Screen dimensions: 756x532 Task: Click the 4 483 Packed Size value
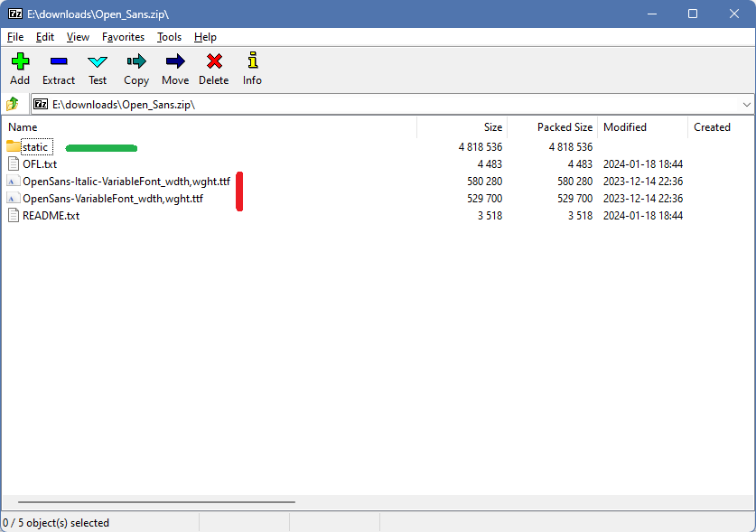pyautogui.click(x=580, y=164)
